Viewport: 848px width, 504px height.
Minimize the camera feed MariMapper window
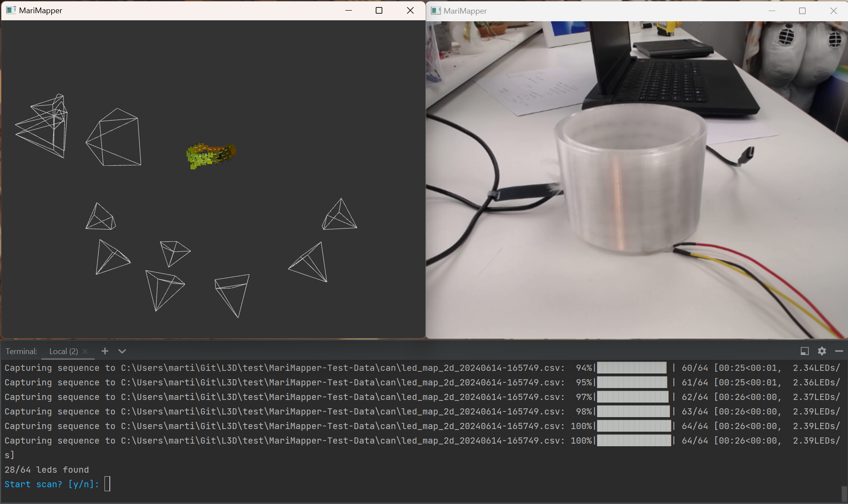pos(771,11)
